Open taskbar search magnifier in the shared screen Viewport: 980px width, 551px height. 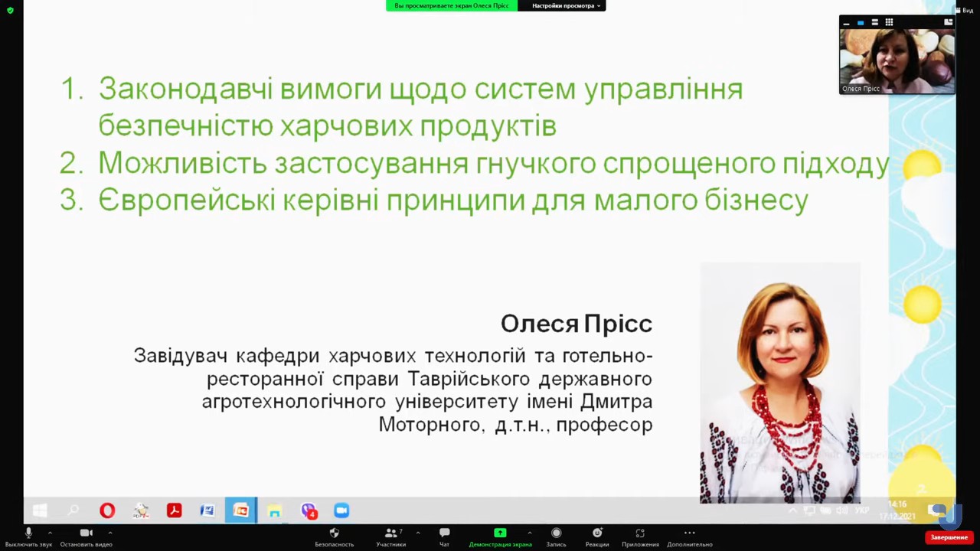coord(73,510)
